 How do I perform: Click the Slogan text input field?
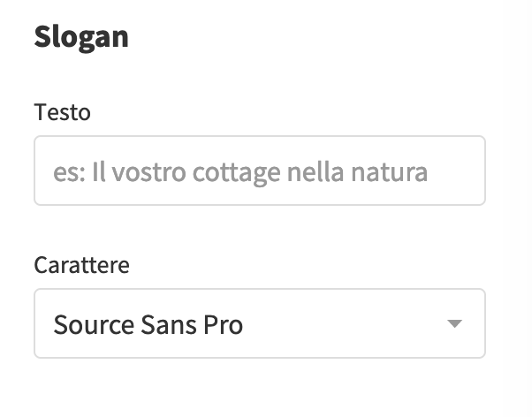click(259, 171)
